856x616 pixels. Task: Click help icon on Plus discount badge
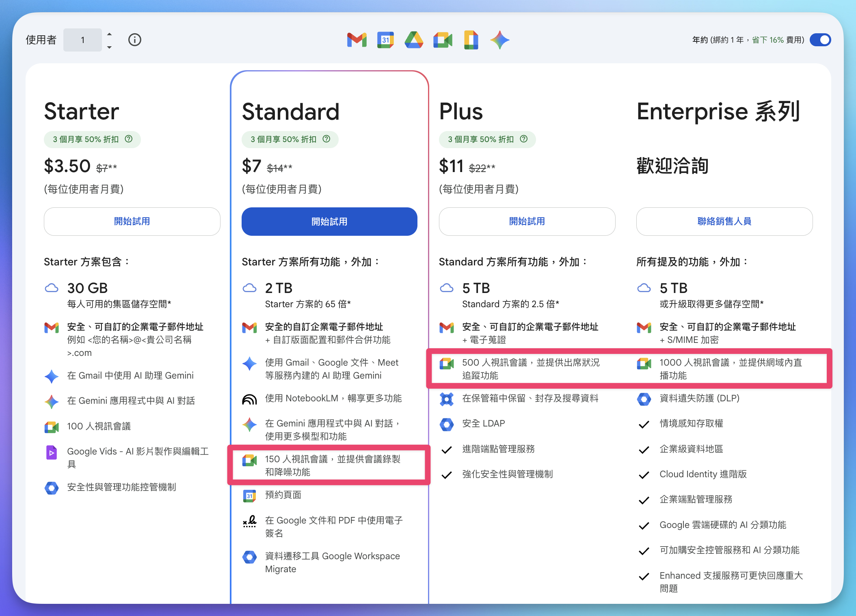[524, 139]
